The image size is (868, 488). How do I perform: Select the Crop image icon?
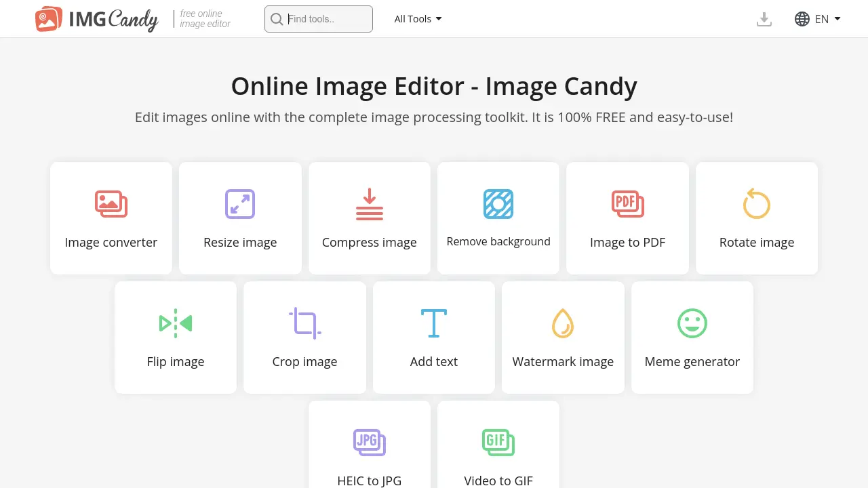tap(305, 323)
